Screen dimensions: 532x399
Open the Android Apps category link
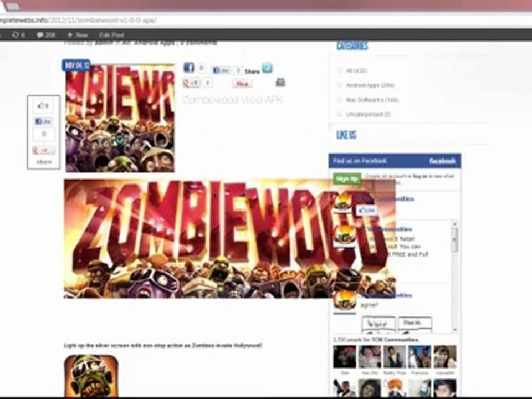pos(370,85)
